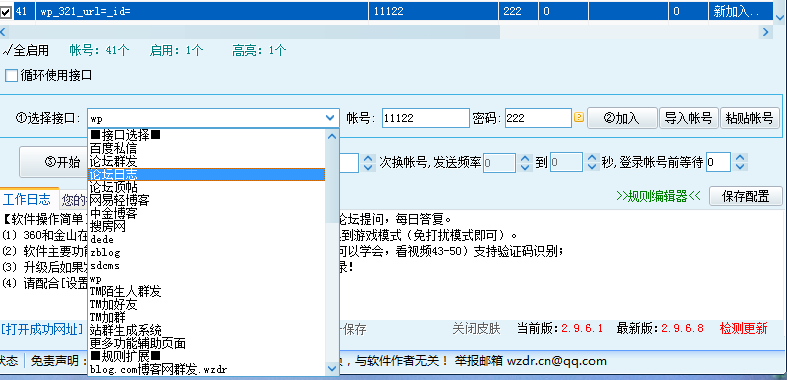Image resolution: width=787 pixels, height=380 pixels.
Task: Click the 启用: 1个 counter text
Action: click(x=176, y=50)
